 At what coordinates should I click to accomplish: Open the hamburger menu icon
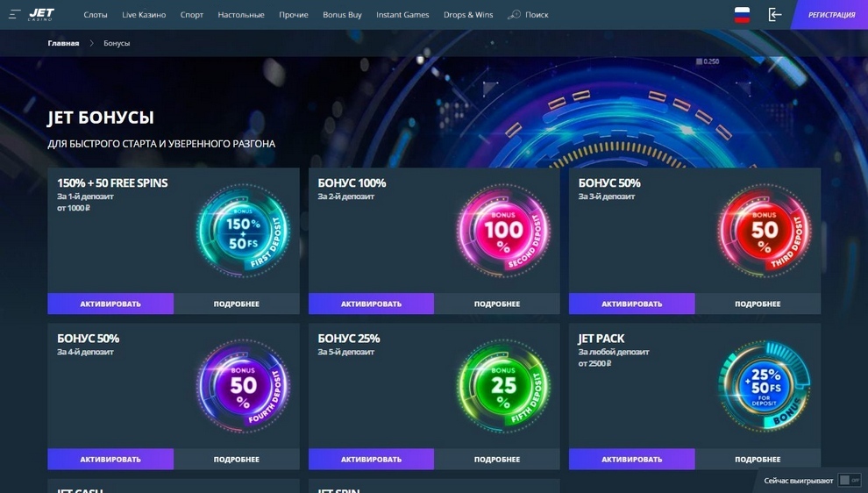tap(15, 15)
